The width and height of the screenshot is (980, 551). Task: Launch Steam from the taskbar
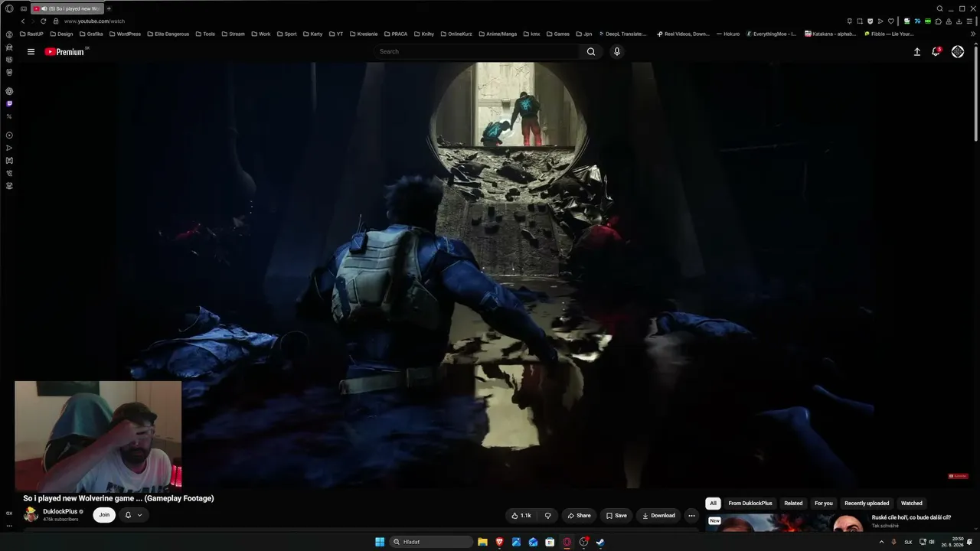tap(600, 542)
